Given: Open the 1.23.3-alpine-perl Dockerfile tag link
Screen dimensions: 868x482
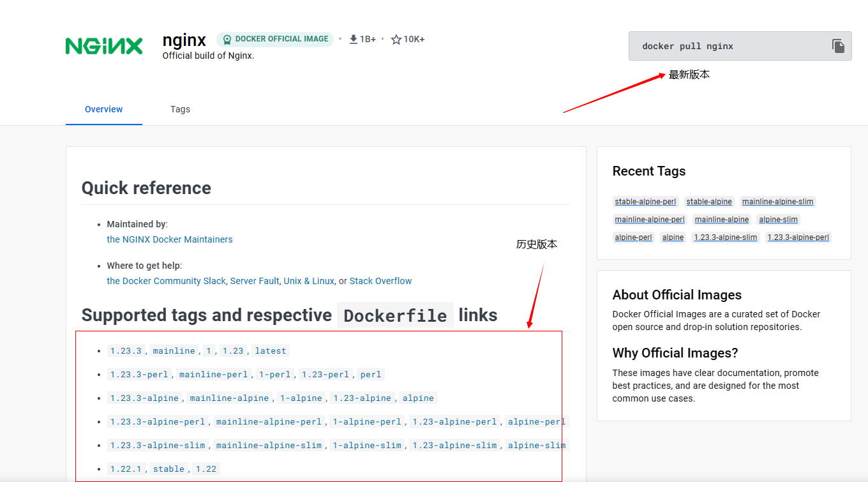Looking at the screenshot, I should click(x=158, y=421).
